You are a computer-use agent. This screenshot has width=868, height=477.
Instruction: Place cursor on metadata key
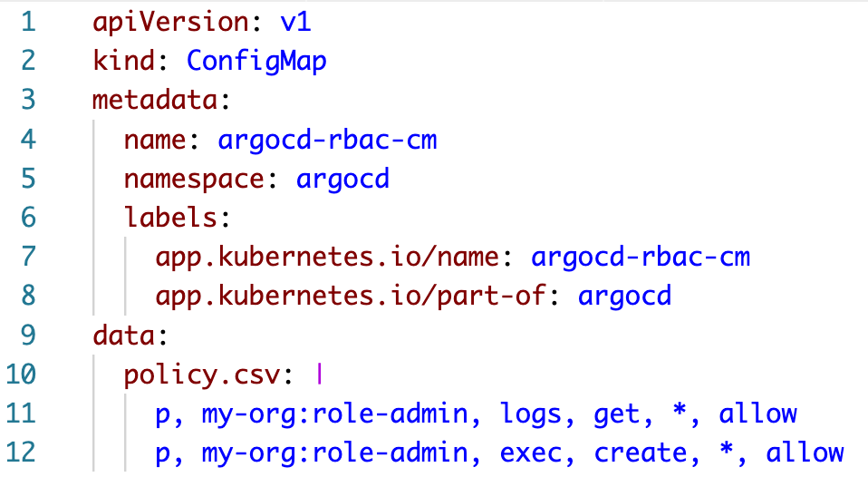[x=150, y=101]
